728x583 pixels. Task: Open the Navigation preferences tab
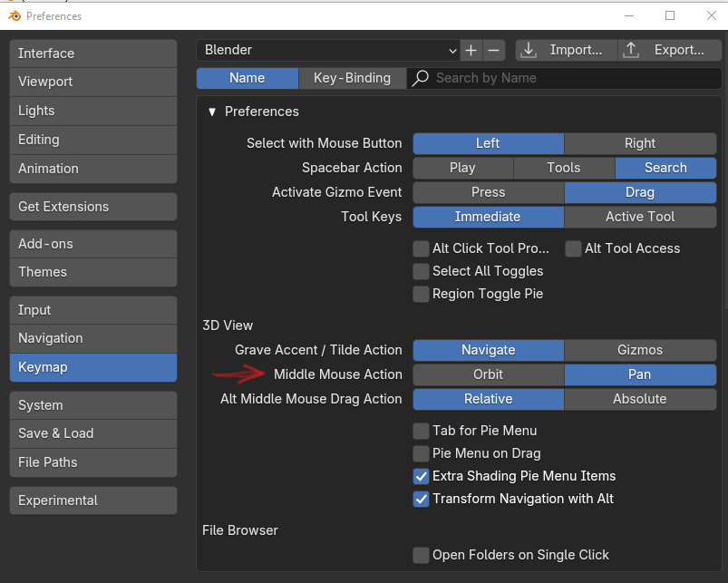(x=93, y=339)
